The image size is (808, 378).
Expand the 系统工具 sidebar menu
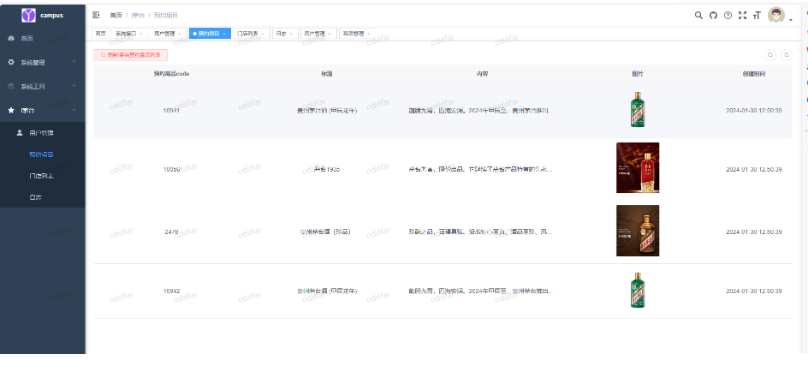(43, 86)
